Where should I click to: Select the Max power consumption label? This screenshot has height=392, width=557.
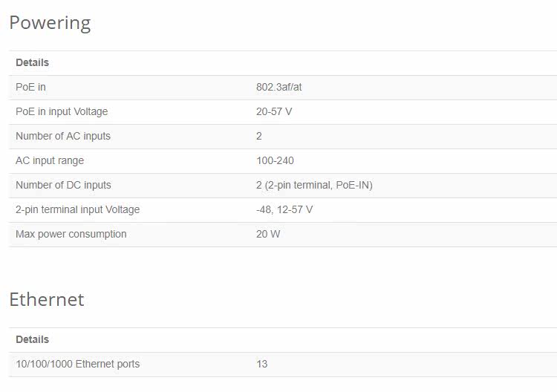click(71, 234)
